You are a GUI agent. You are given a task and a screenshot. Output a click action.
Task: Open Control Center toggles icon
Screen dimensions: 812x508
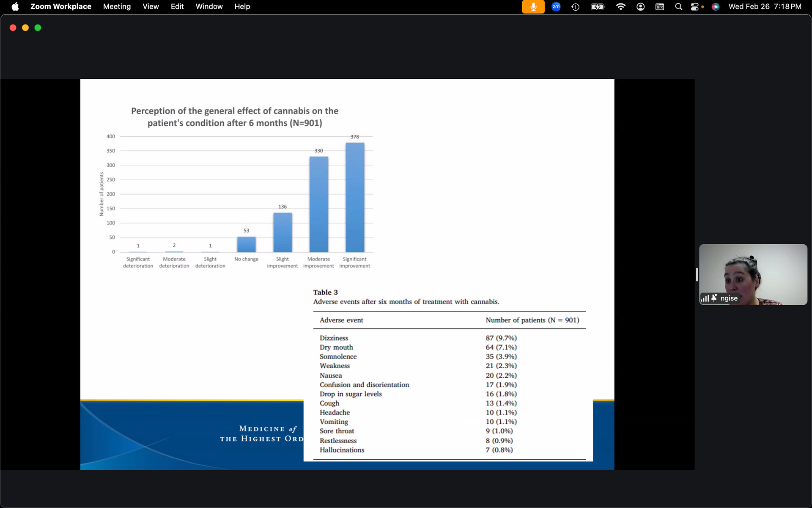(696, 7)
